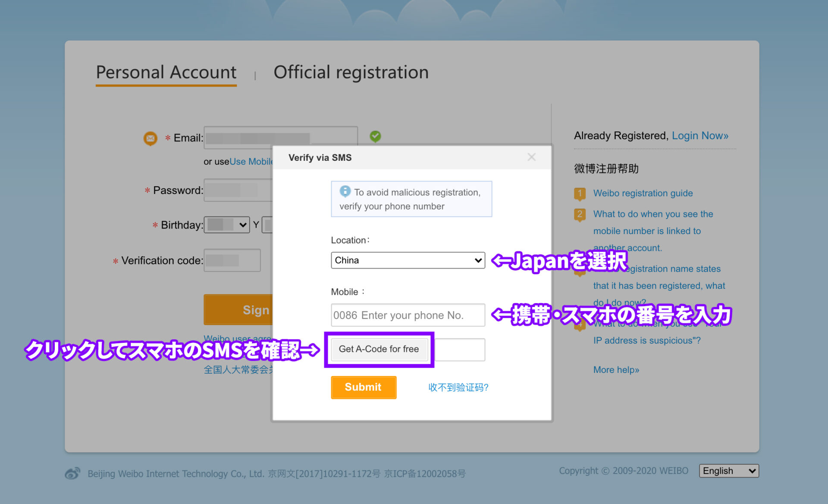Click the "More help»" link
This screenshot has width=828, height=504.
coord(616,369)
